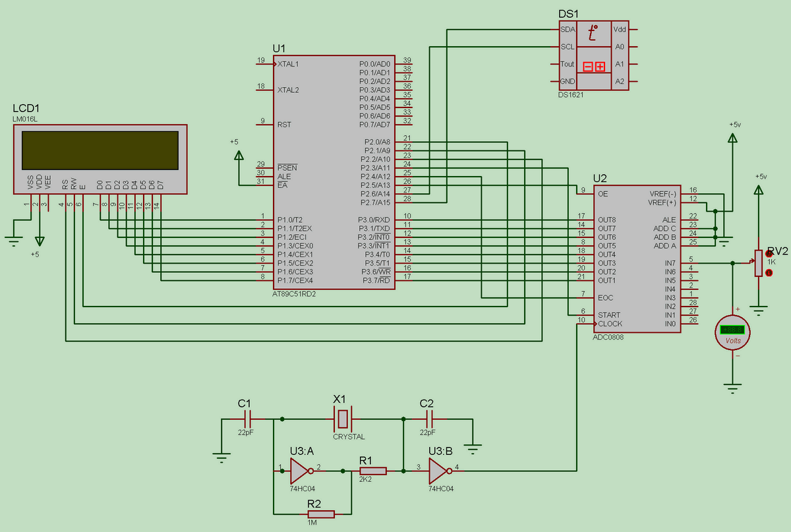Screen dimensions: 791x532
Task: Select capacitor C1 symbol
Action: [249, 419]
